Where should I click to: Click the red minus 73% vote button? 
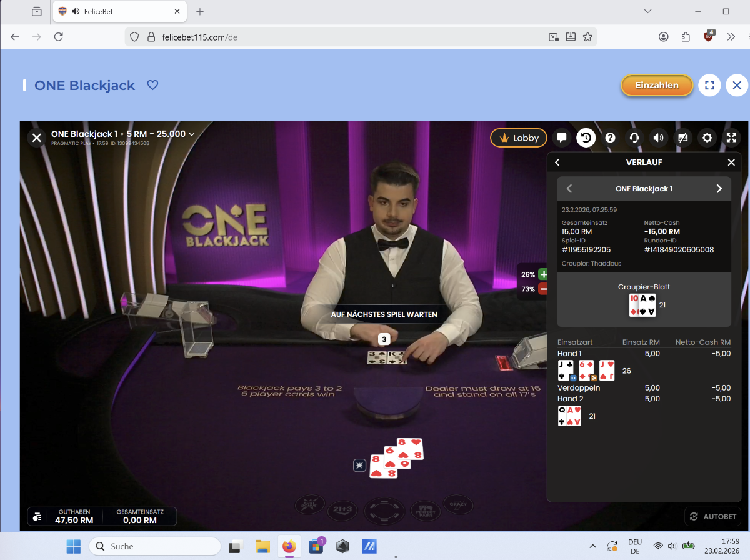click(x=543, y=289)
